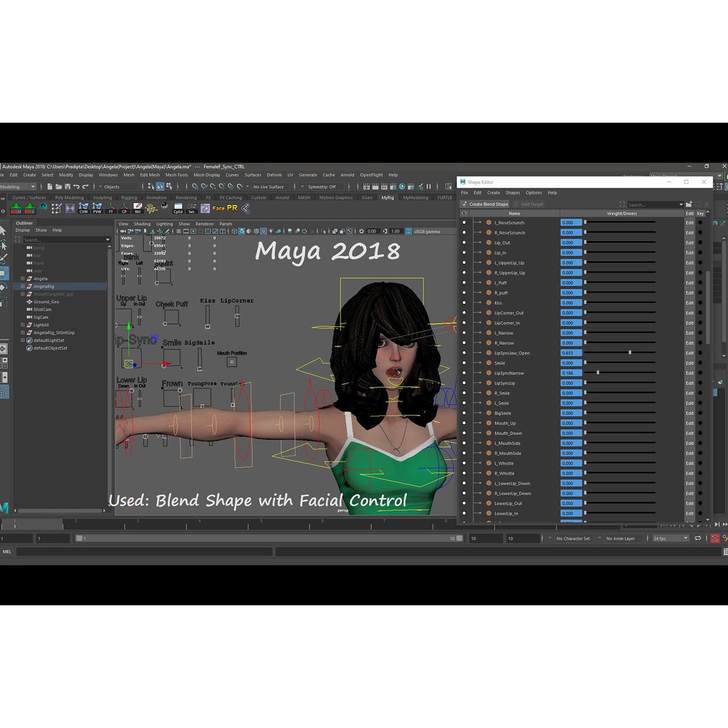Toggle the Key dot for Mouth_Up
Screen dimensions: 728x728
point(700,423)
